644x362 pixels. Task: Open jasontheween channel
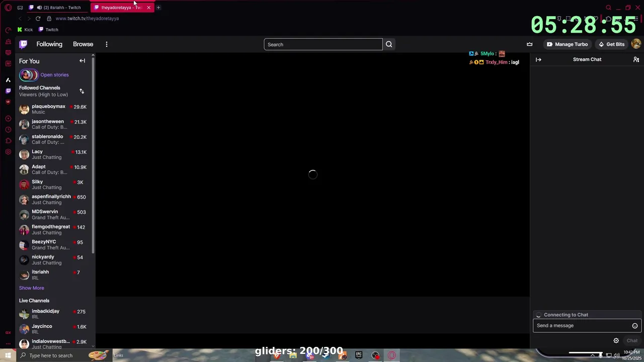click(x=53, y=124)
